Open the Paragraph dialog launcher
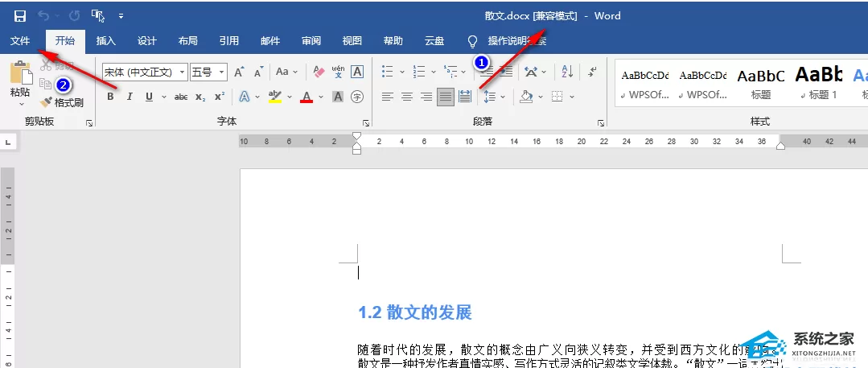 tap(601, 122)
